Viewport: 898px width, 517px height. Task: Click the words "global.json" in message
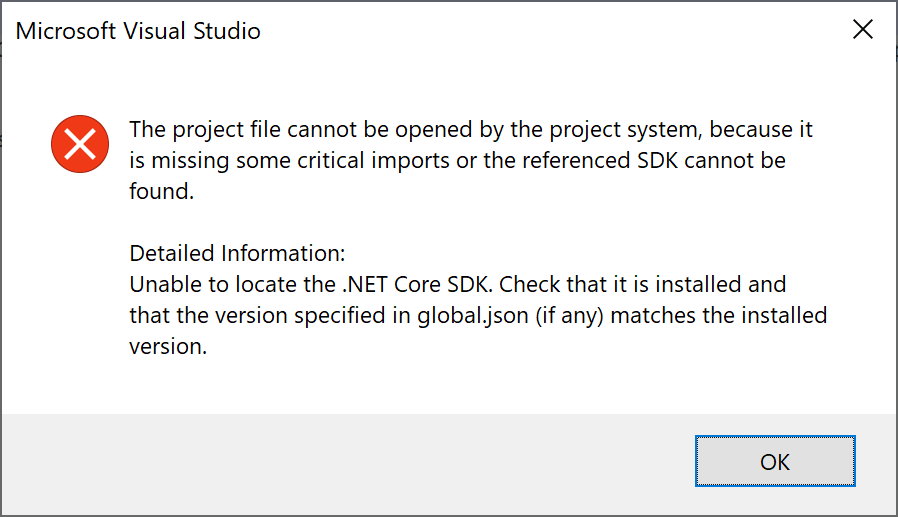point(472,315)
